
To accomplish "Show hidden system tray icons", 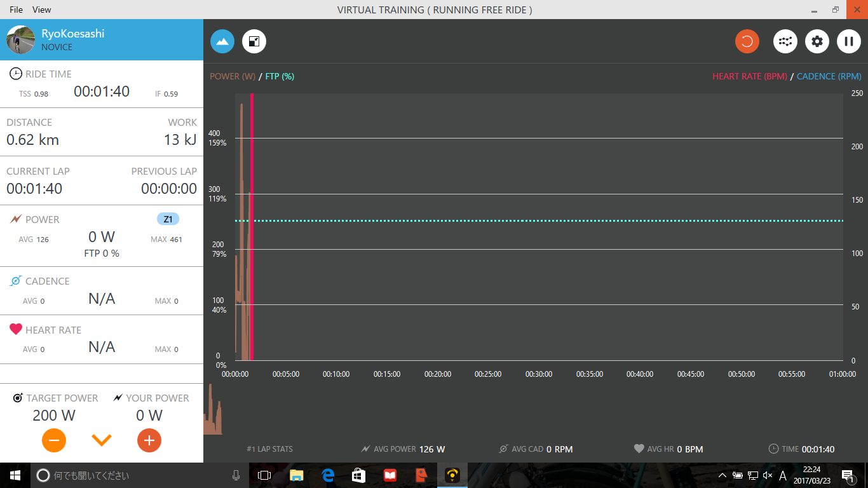I will [722, 475].
